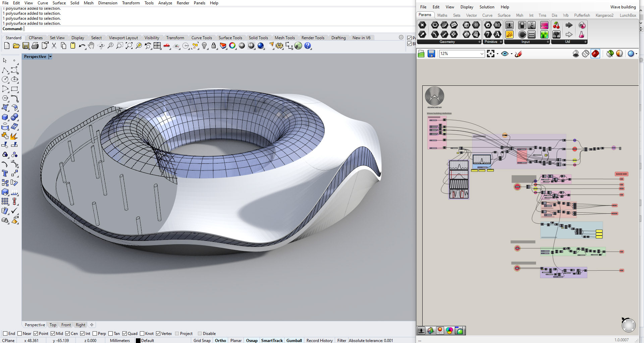The image size is (644, 343).
Task: Open the Analyze menu
Action: pos(165,3)
